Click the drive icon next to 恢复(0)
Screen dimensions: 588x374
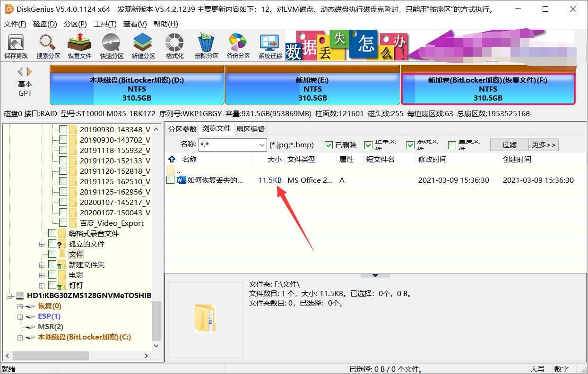(31, 306)
